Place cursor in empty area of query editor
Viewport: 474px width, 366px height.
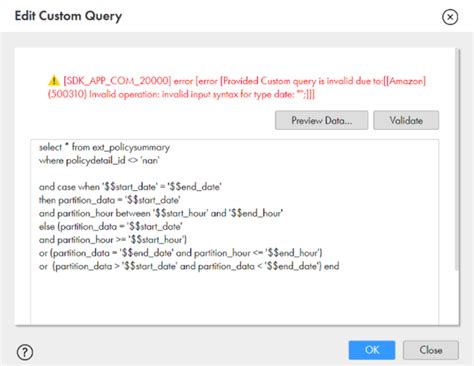pos(235,298)
